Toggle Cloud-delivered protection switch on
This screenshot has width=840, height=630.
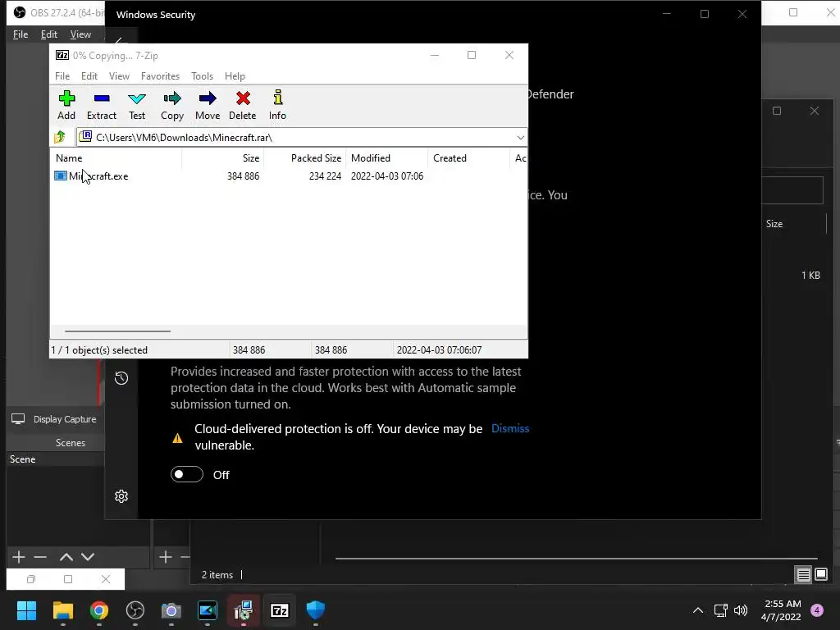(186, 475)
